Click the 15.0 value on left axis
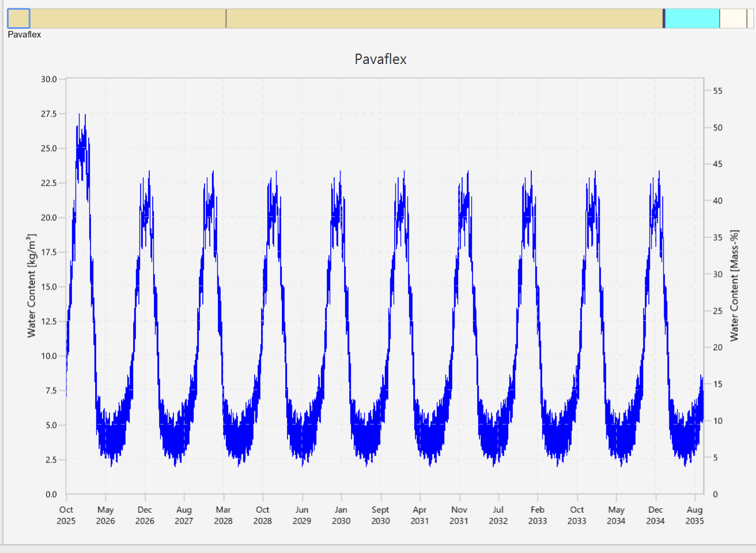 pos(49,287)
